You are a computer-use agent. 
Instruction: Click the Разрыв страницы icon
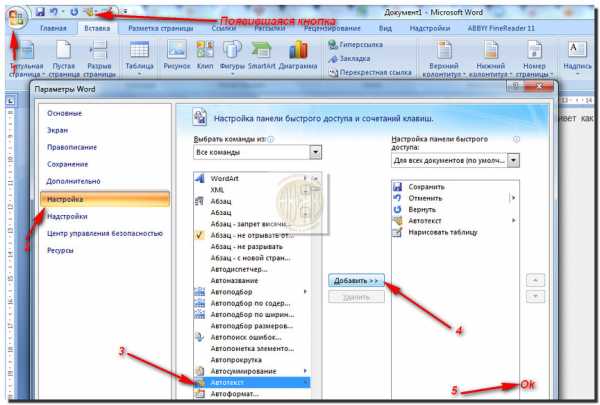click(x=99, y=58)
